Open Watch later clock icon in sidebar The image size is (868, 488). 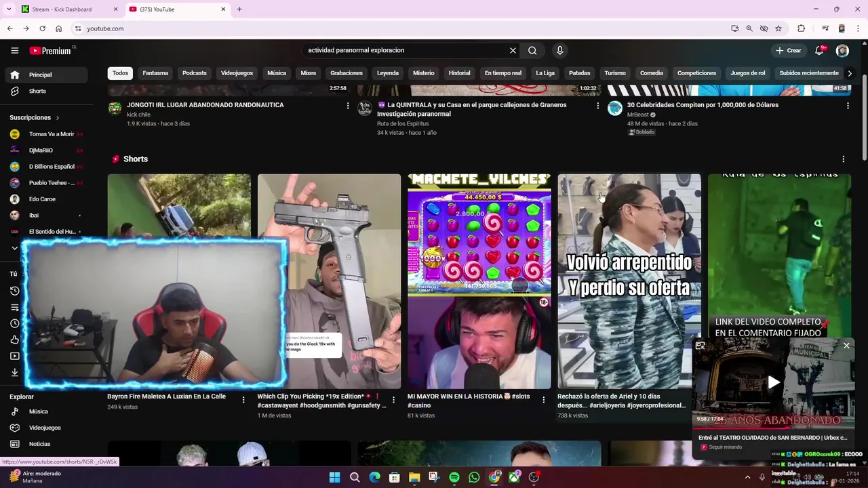point(15,323)
